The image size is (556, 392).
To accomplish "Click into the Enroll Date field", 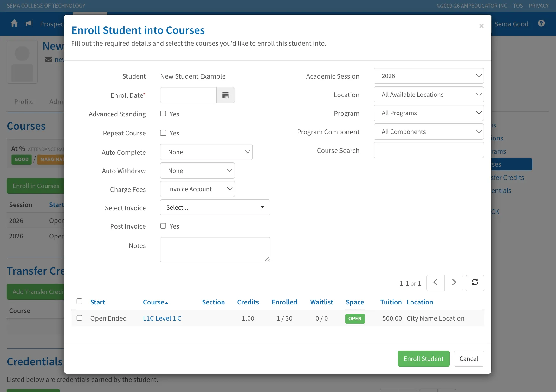I will [x=188, y=95].
